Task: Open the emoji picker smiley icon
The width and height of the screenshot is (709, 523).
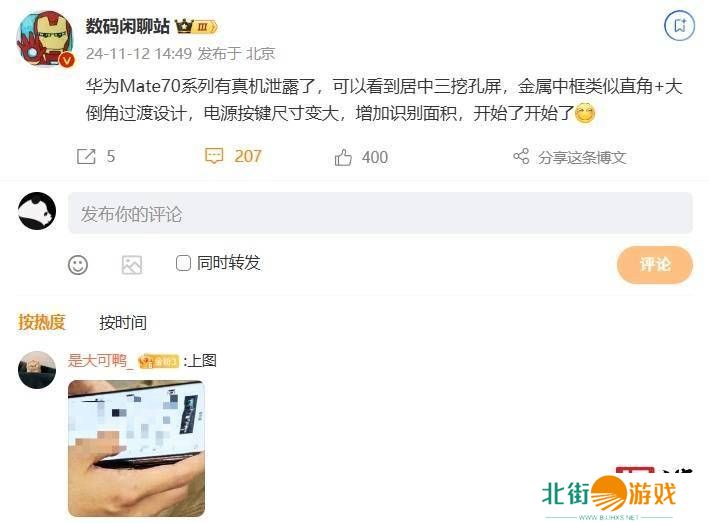Action: point(78,265)
